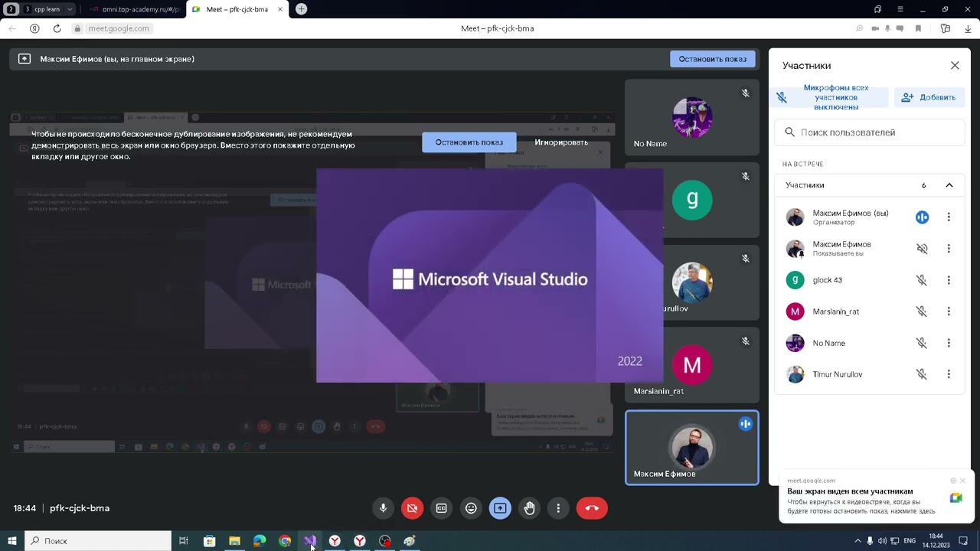The height and width of the screenshot is (551, 980).
Task: Open the Windows Start menu
Action: (12, 541)
